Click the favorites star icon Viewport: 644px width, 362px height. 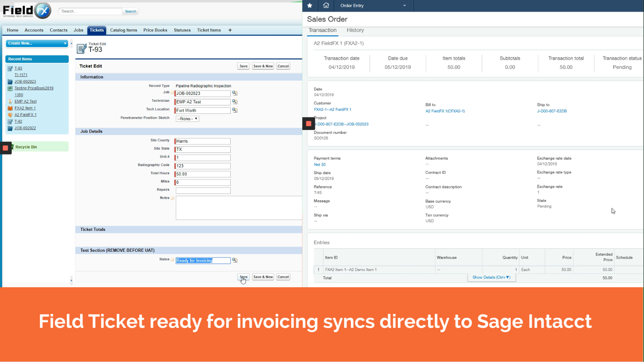pyautogui.click(x=310, y=6)
